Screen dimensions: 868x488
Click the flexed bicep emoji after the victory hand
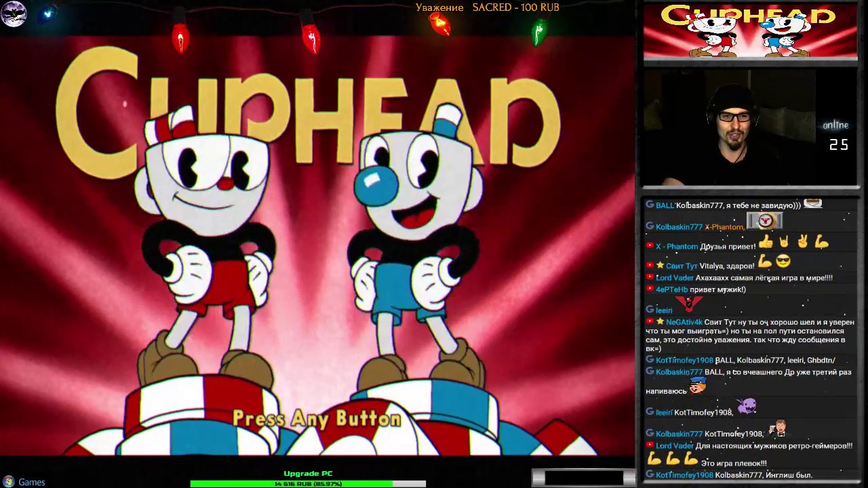(821, 241)
